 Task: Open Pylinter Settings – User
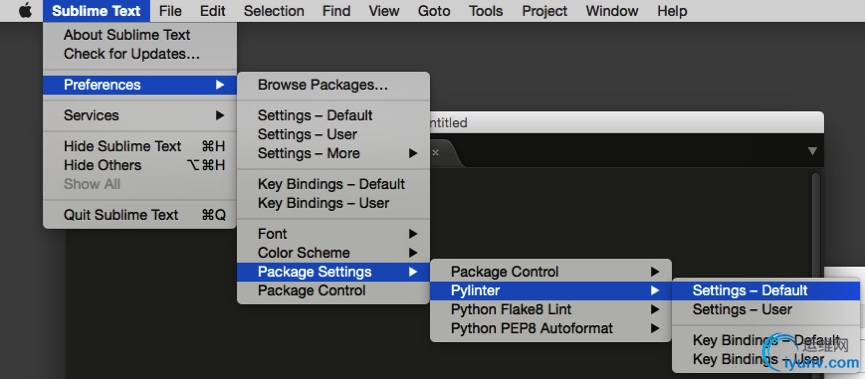point(766,309)
